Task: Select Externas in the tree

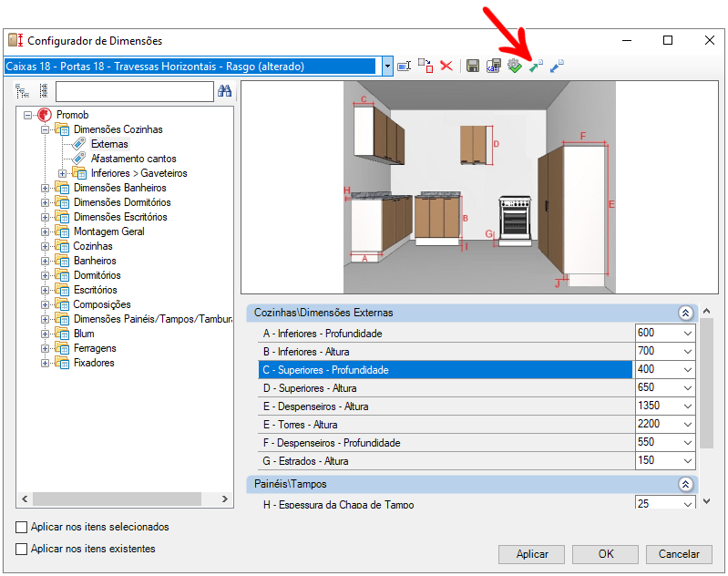Action: point(109,144)
